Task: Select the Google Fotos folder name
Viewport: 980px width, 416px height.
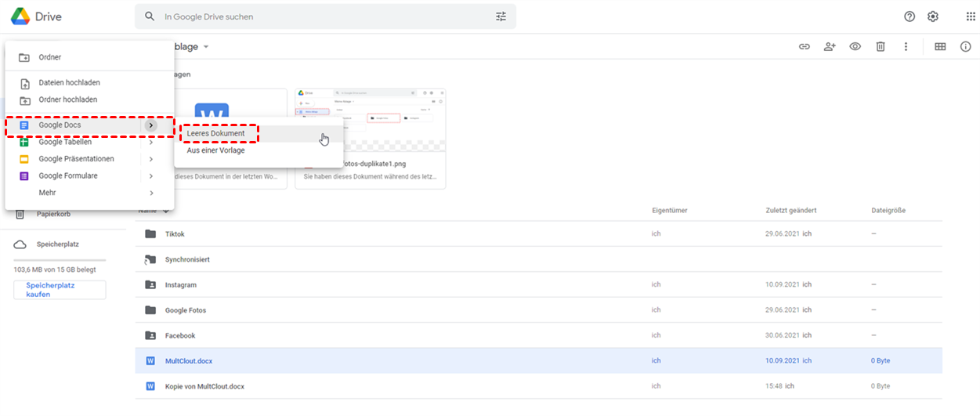Action: tap(186, 310)
